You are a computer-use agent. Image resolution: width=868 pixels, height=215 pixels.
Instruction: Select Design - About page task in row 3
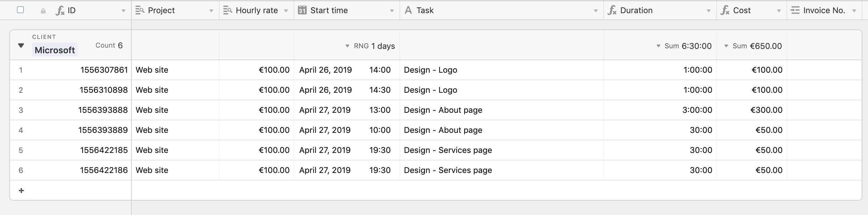coord(501,110)
